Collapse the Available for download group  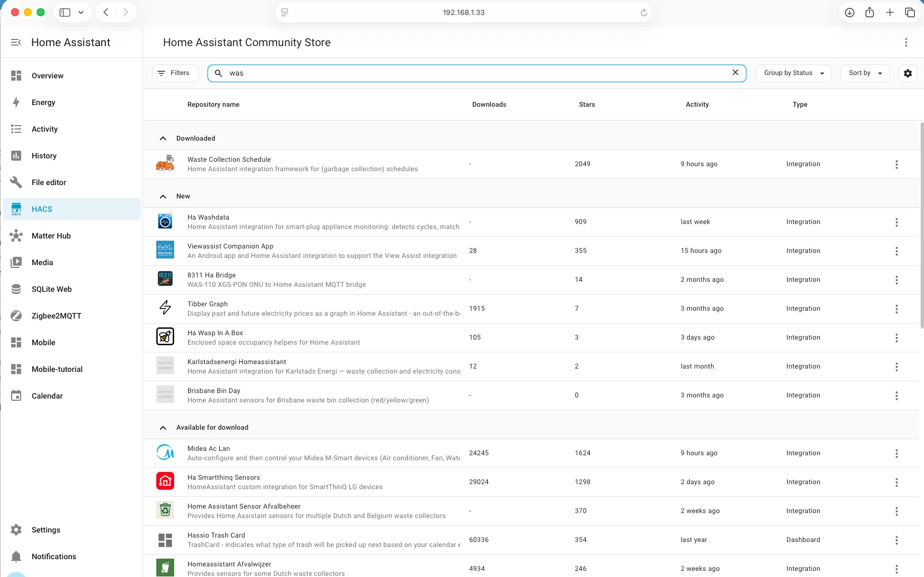click(x=163, y=427)
